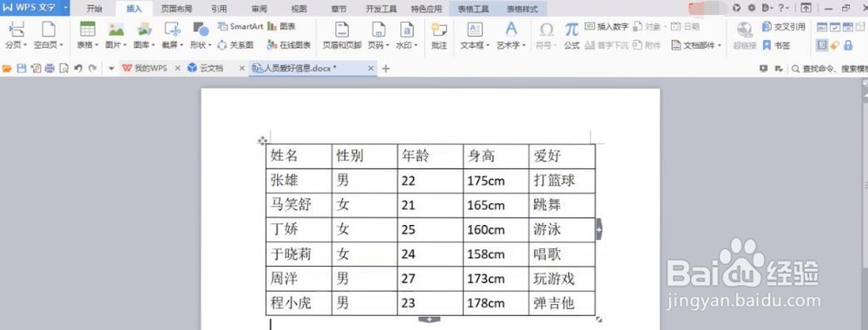Viewport: 868px width, 330px height.
Task: Insert a 关系图 relationship diagram
Action: pos(236,45)
